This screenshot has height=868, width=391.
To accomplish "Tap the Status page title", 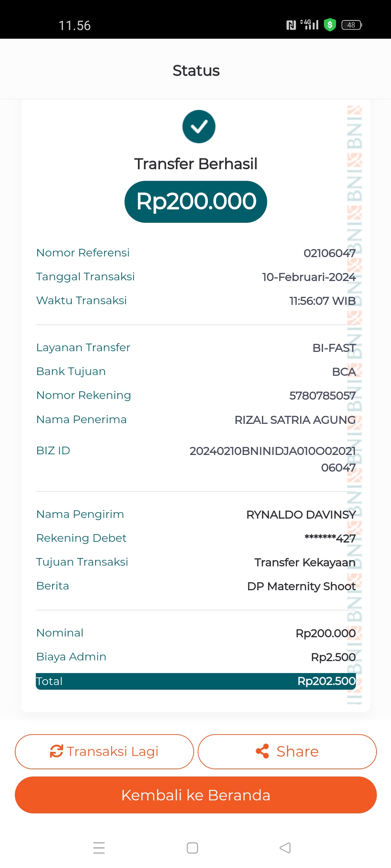I will click(x=196, y=71).
